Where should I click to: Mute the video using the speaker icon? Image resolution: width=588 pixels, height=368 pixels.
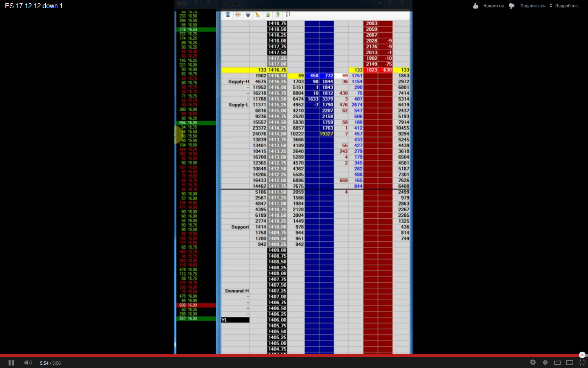point(28,363)
